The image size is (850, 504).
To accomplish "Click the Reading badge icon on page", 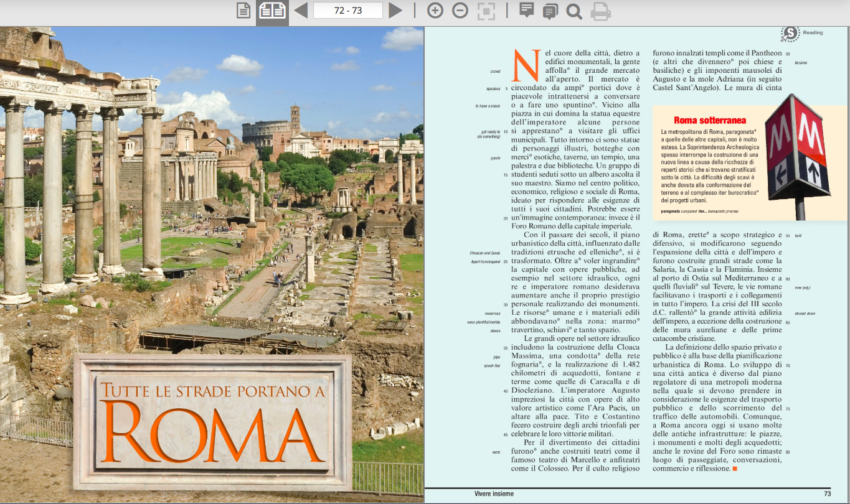I will (x=790, y=34).
